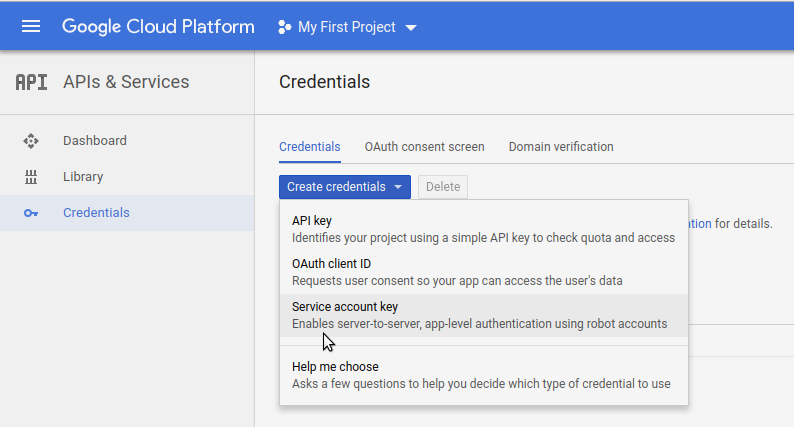Click the Delete button

(x=443, y=187)
